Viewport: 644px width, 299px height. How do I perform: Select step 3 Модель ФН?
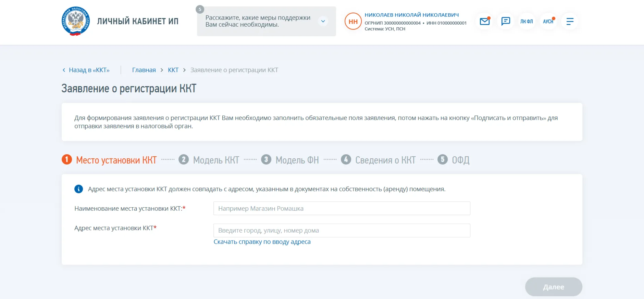tap(290, 160)
